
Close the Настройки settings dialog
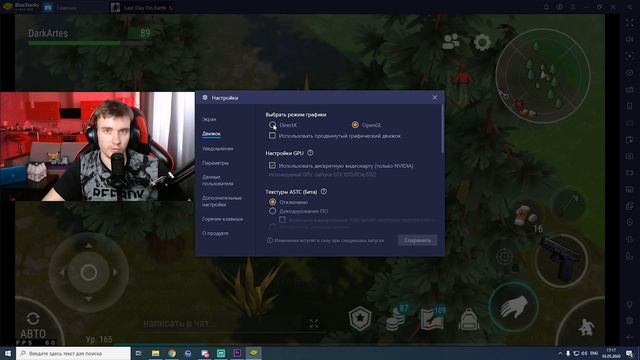point(435,98)
